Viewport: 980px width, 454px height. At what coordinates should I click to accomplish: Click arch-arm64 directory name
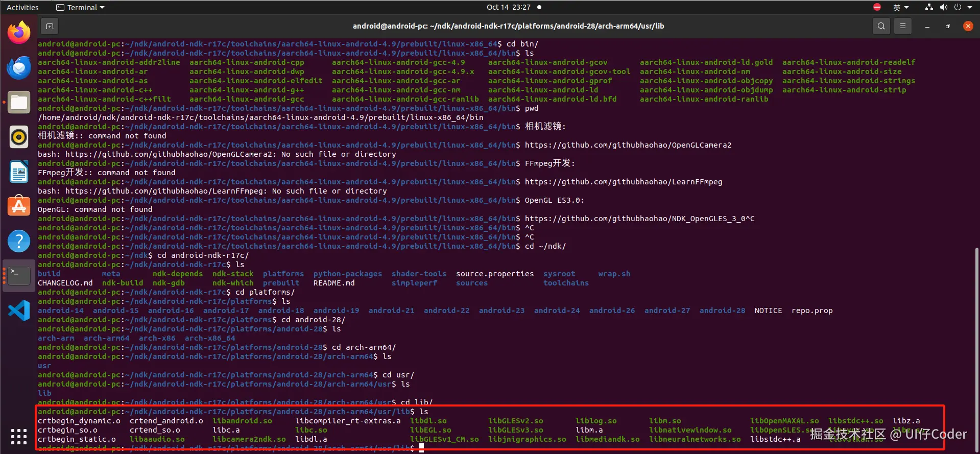coord(107,338)
